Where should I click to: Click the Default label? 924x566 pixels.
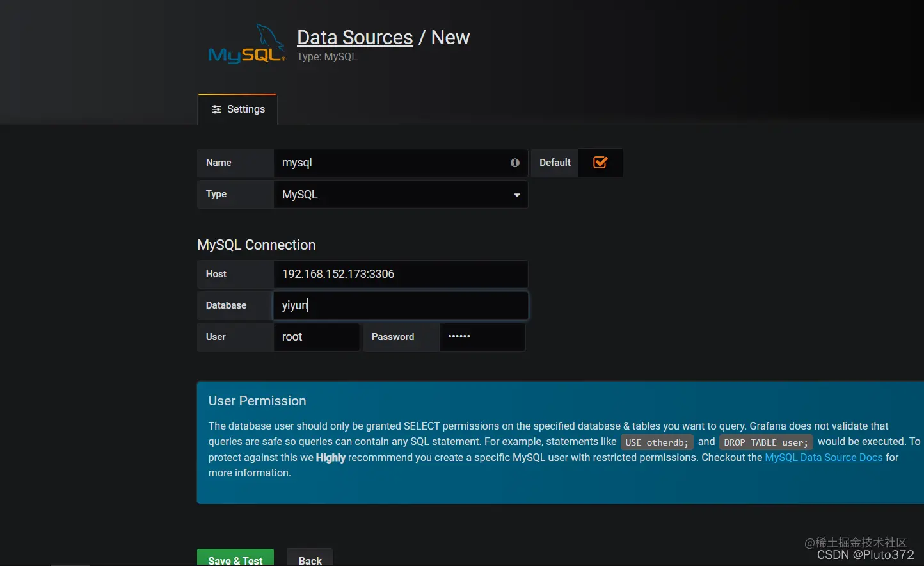(555, 163)
